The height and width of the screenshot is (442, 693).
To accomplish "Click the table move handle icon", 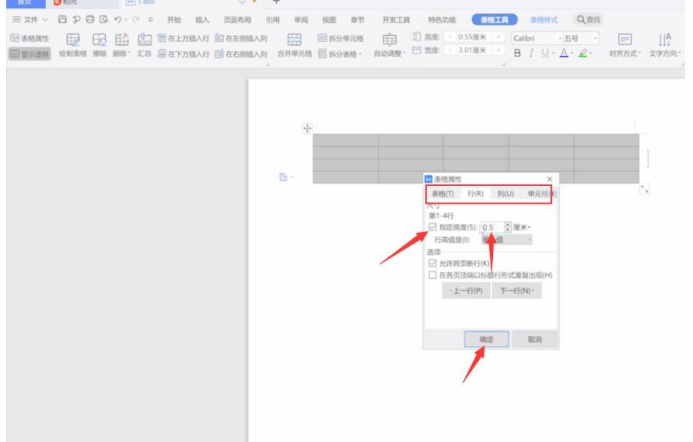I will click(x=307, y=128).
